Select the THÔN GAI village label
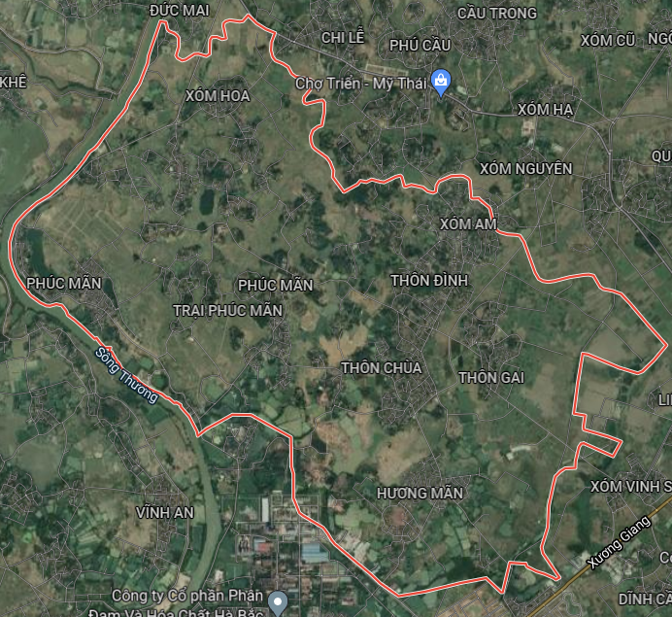672x617 pixels. pyautogui.click(x=491, y=378)
